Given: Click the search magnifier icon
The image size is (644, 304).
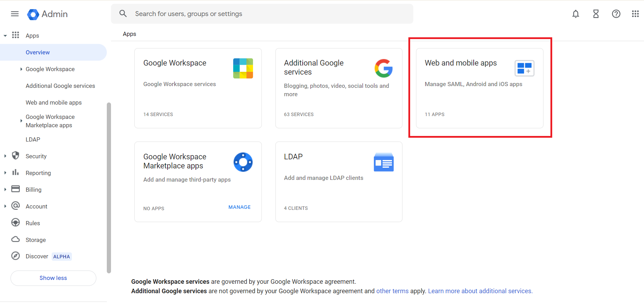Looking at the screenshot, I should (x=123, y=14).
